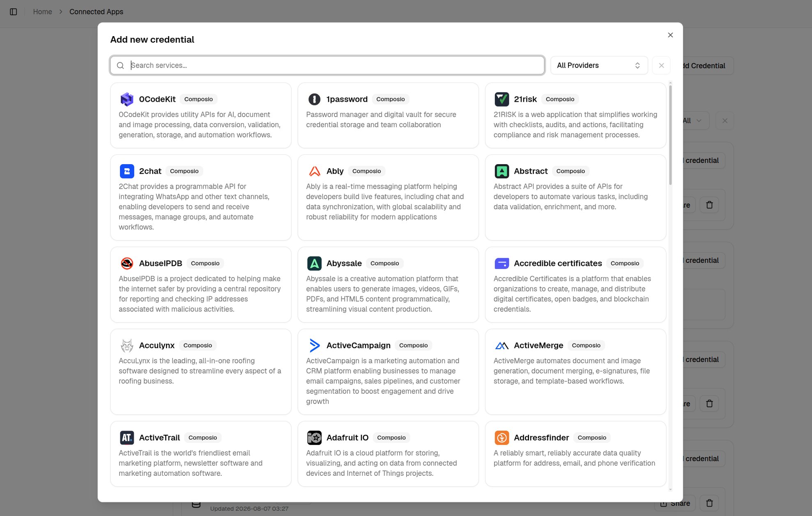Pick the ActiveCampaign service title
The height and width of the screenshot is (516, 812).
(359, 346)
